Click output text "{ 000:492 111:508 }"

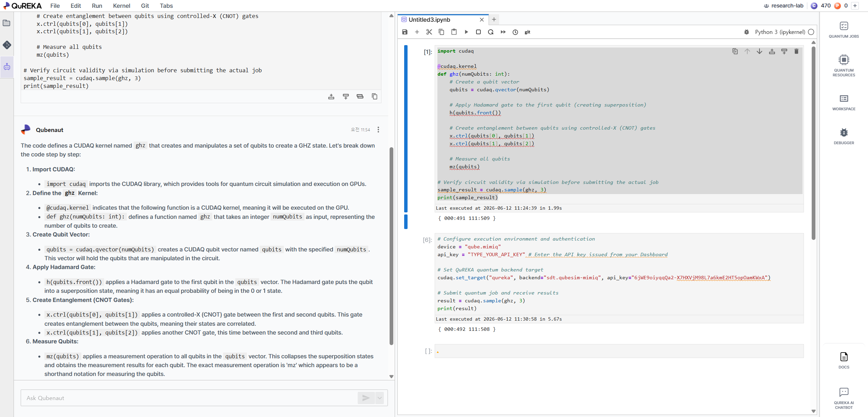pos(467,329)
